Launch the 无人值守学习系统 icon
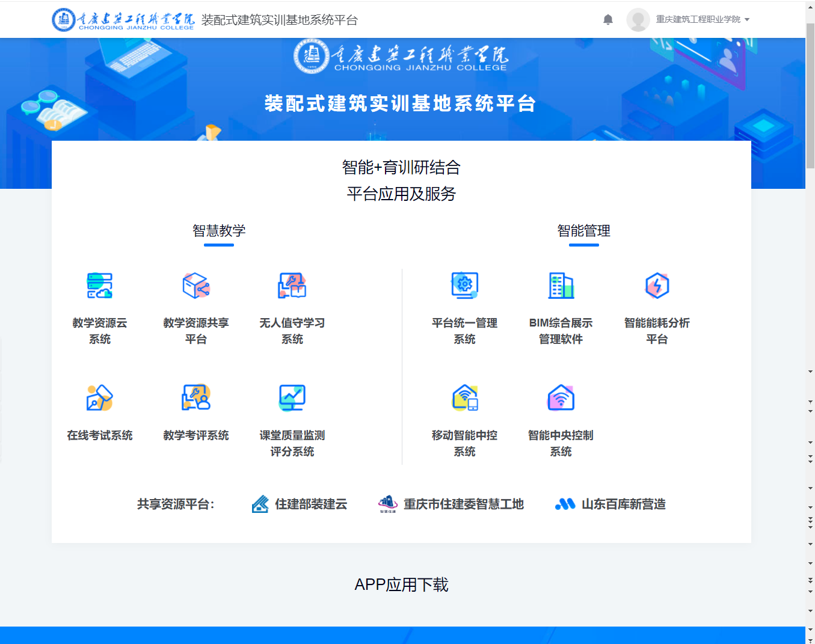This screenshot has width=815, height=644. [x=292, y=286]
